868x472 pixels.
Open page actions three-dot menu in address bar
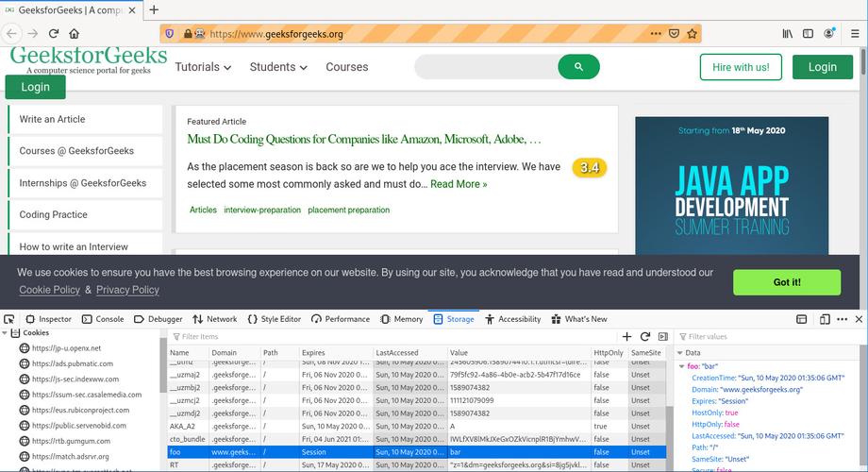click(x=656, y=34)
